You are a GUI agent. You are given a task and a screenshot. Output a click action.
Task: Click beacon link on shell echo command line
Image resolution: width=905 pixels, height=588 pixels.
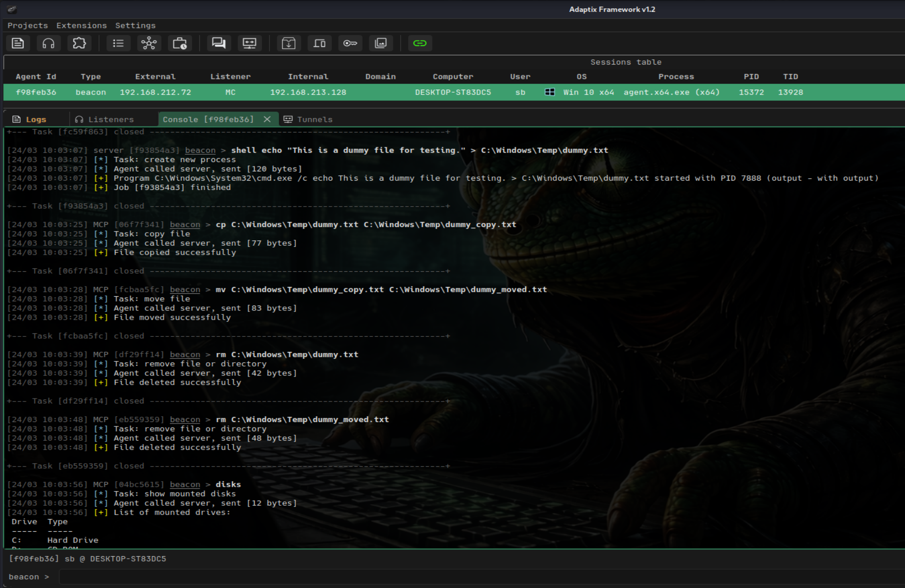(200, 150)
